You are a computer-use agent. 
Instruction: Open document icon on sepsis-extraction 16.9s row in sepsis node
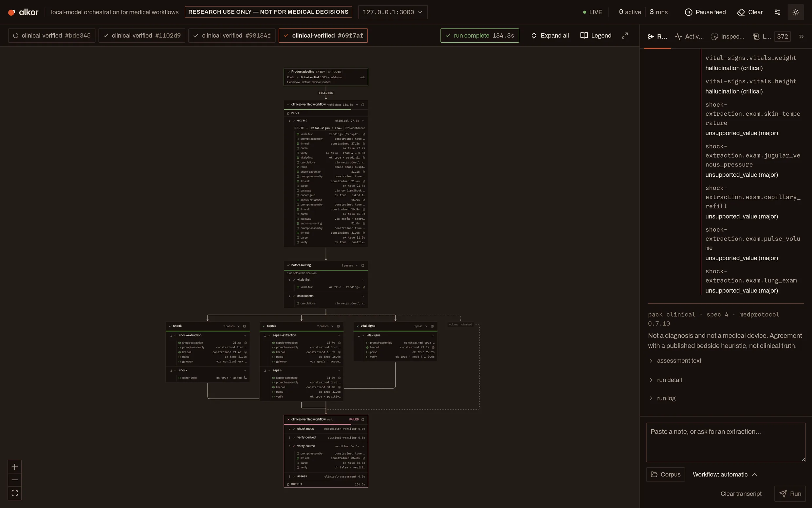tap(339, 343)
